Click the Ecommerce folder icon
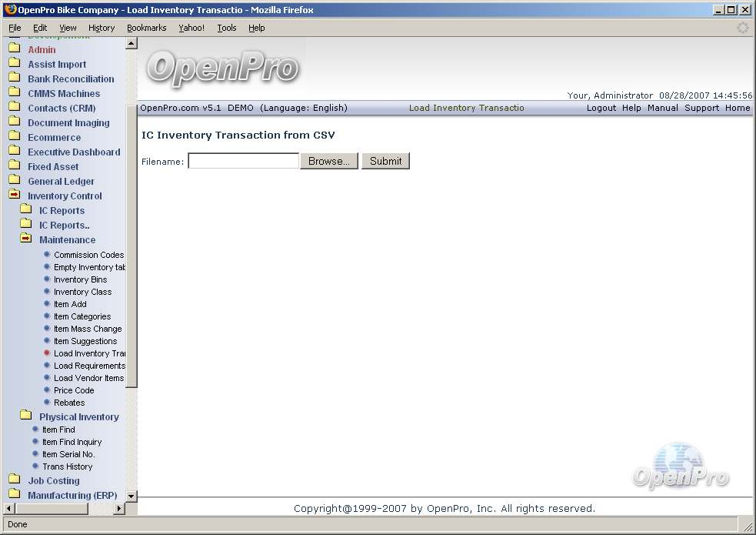 click(14, 137)
